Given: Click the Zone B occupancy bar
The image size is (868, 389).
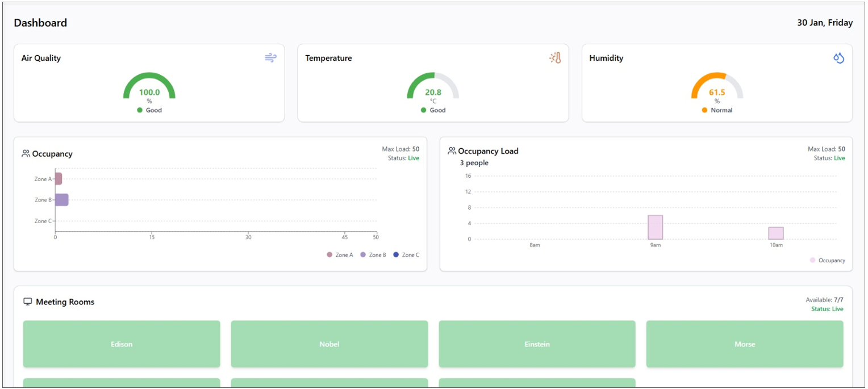Looking at the screenshot, I should pos(61,200).
